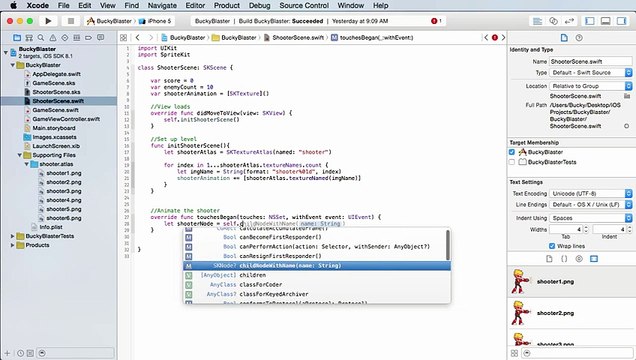Jump to the next issue arrow
The image size is (636, 360).
pos(503,38)
